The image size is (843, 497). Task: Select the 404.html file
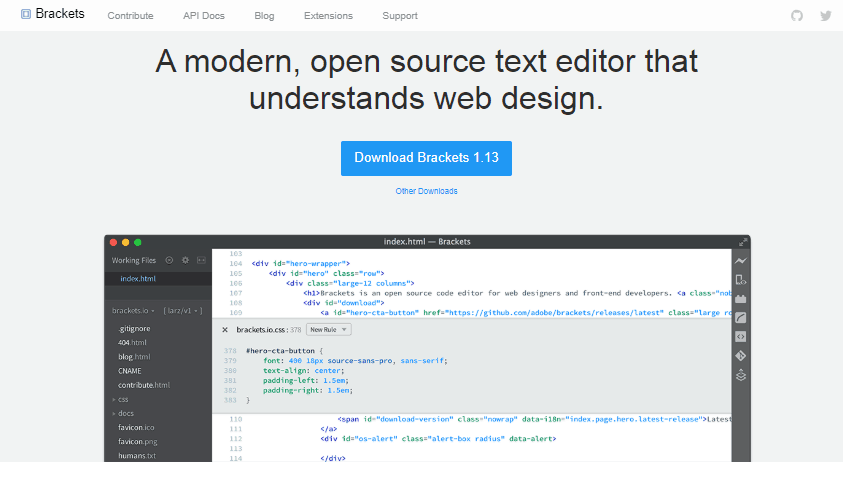coord(132,342)
